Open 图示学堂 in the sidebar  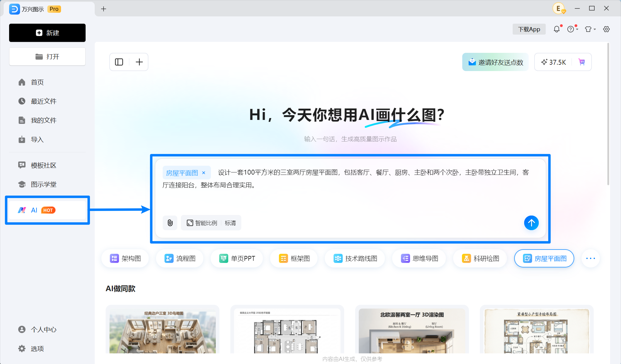pos(47,184)
